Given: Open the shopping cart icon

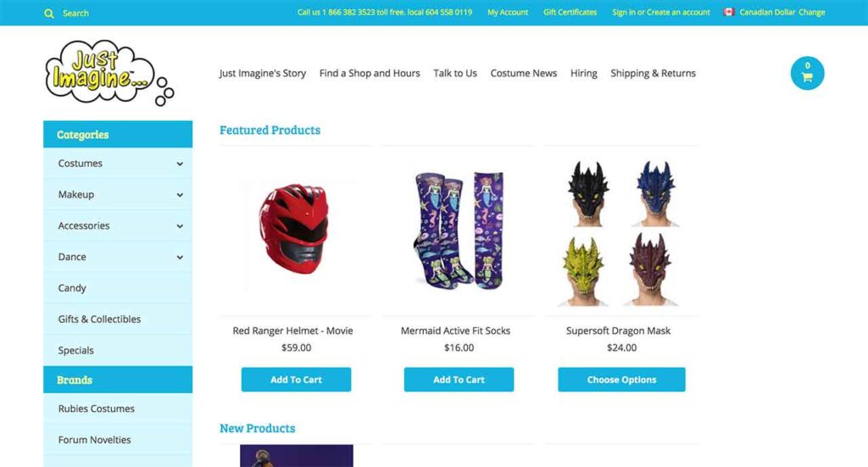Looking at the screenshot, I should [x=807, y=73].
